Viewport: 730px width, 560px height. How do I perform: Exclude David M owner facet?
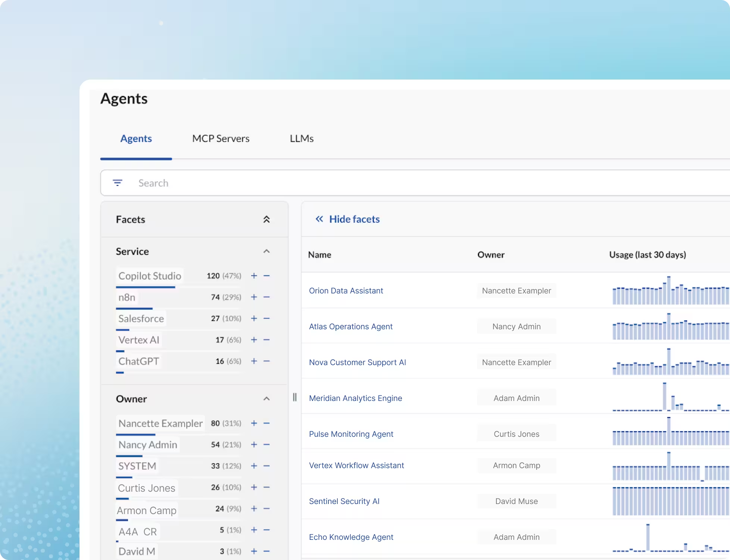click(x=266, y=551)
